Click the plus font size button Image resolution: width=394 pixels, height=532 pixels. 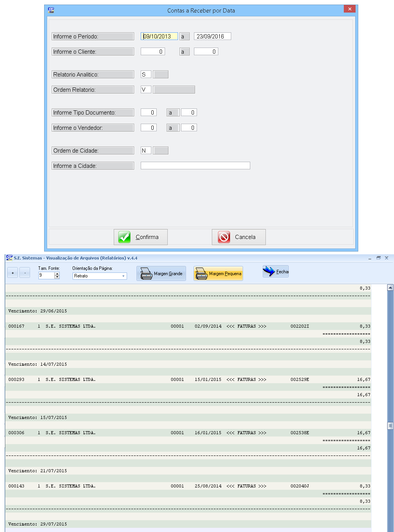click(x=13, y=273)
